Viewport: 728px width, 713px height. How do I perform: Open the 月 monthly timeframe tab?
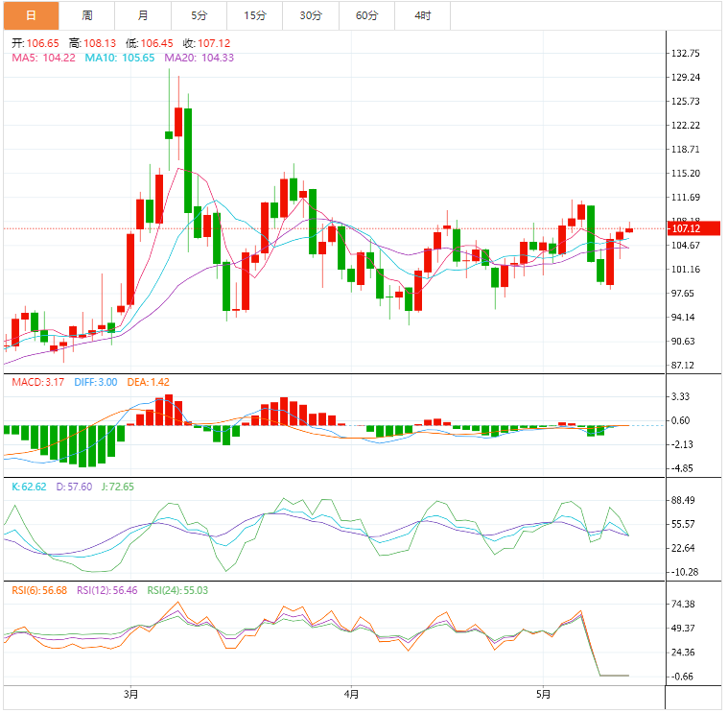pos(143,15)
